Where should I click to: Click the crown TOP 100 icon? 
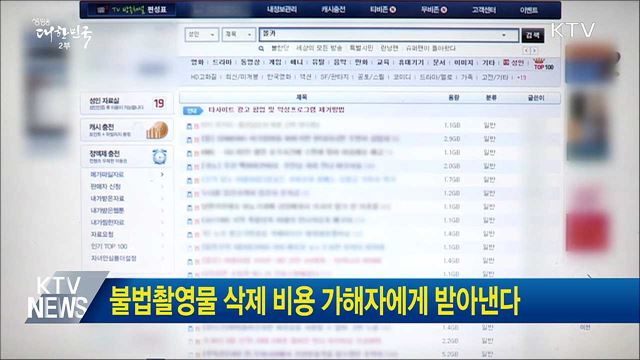pyautogui.click(x=543, y=64)
